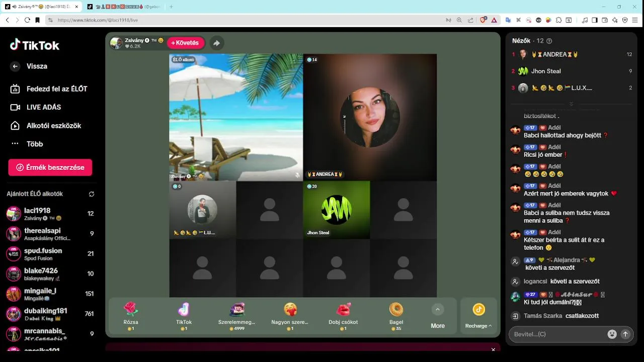The height and width of the screenshot is (362, 644).
Task: Select the ANDREA guest video tile
Action: [x=370, y=117]
